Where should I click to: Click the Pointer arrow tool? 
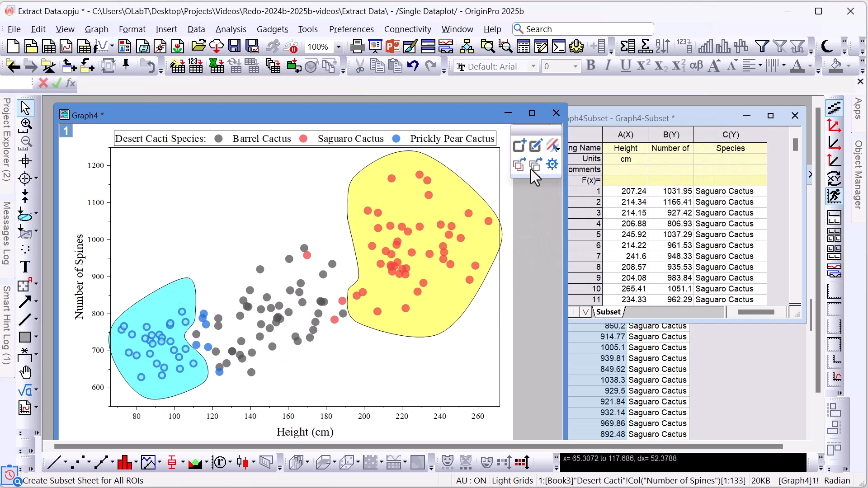(25, 108)
